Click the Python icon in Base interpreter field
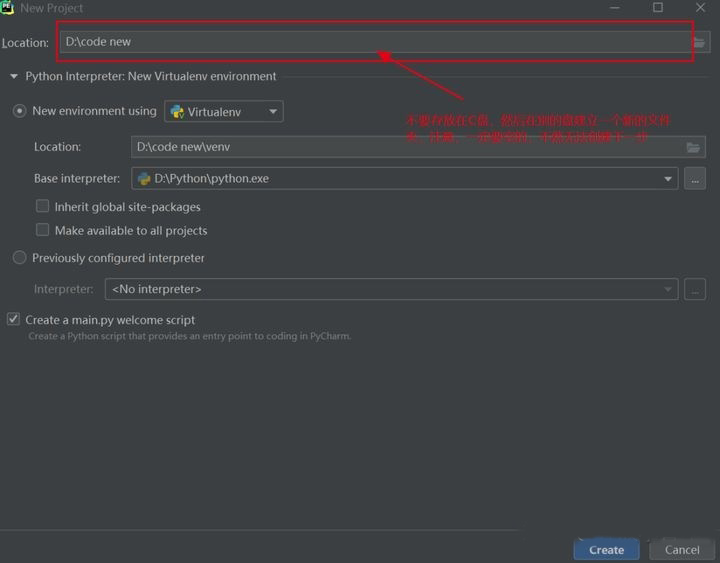Screen dimensions: 720x563 coord(144,179)
